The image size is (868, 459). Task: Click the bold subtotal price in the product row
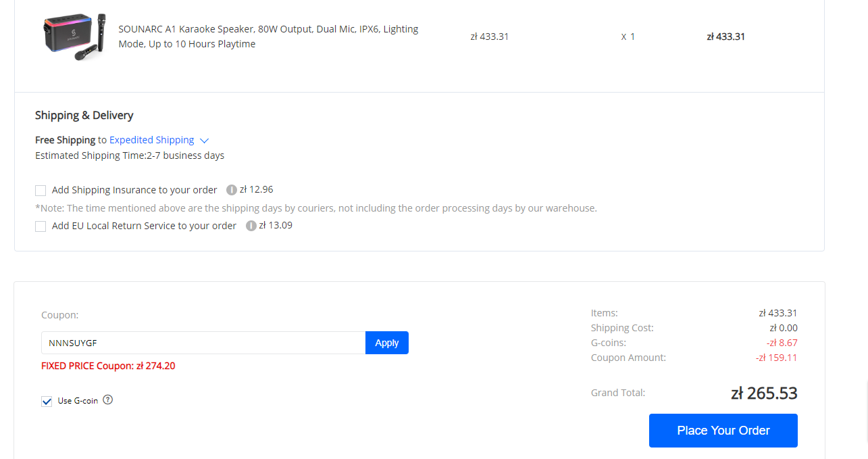click(725, 37)
